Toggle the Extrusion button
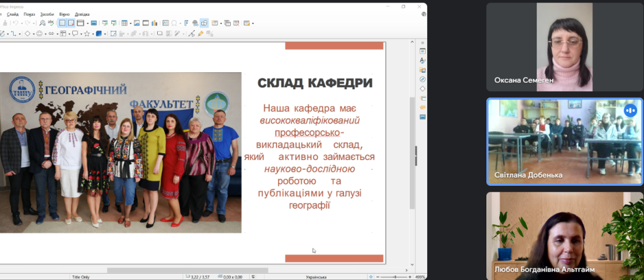 [209, 34]
